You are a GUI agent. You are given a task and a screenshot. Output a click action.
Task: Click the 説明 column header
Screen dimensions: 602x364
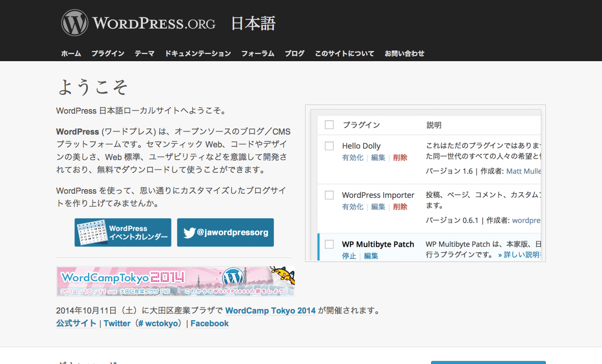coord(434,125)
